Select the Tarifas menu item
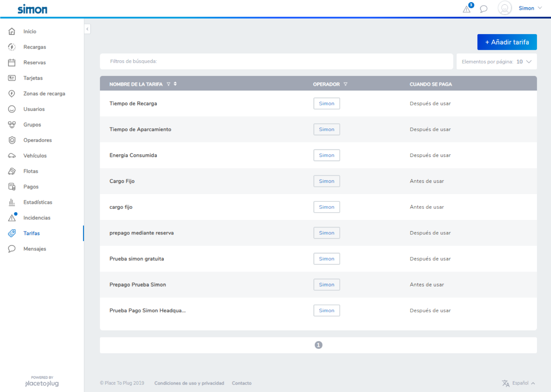 [x=32, y=233]
